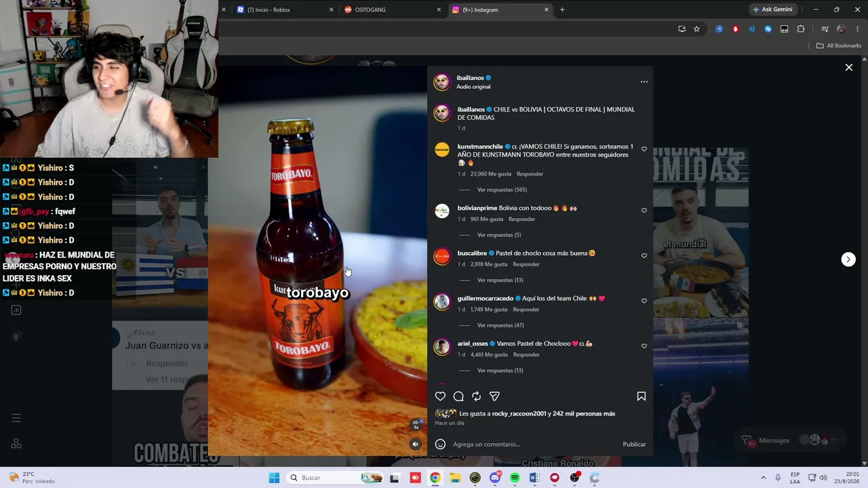The height and width of the screenshot is (488, 868).
Task: Bookmark this page with the star icon
Action: [x=696, y=29]
